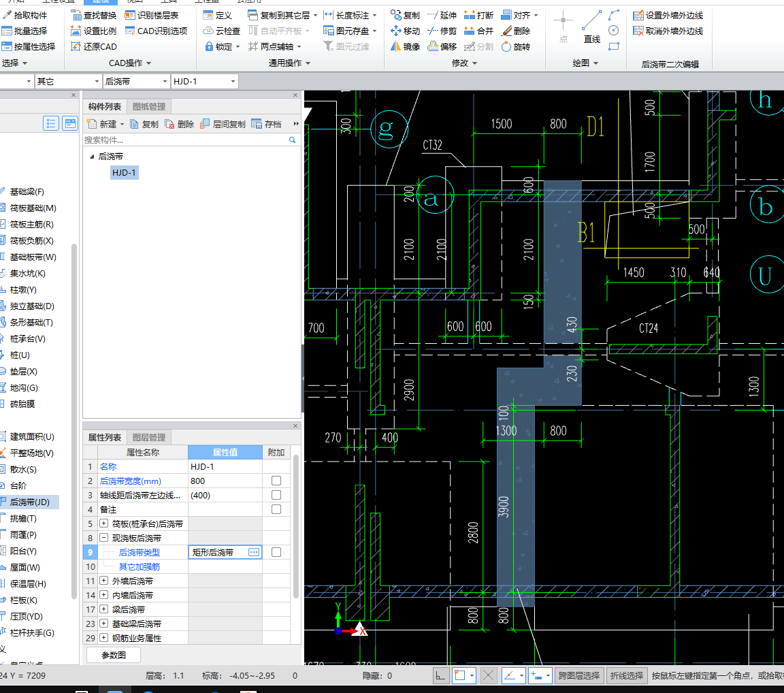Select 后浇带(JD) in the navigation list
This screenshot has height=693, width=784.
29,502
